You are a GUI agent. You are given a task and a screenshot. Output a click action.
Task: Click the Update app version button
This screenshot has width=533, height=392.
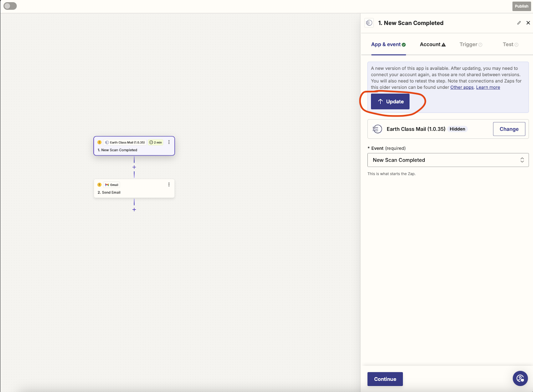coord(390,101)
